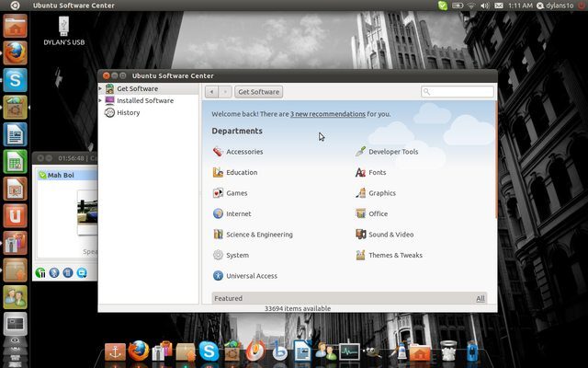Go forward with the right arrow button
This screenshot has height=368, width=588.
(x=225, y=92)
